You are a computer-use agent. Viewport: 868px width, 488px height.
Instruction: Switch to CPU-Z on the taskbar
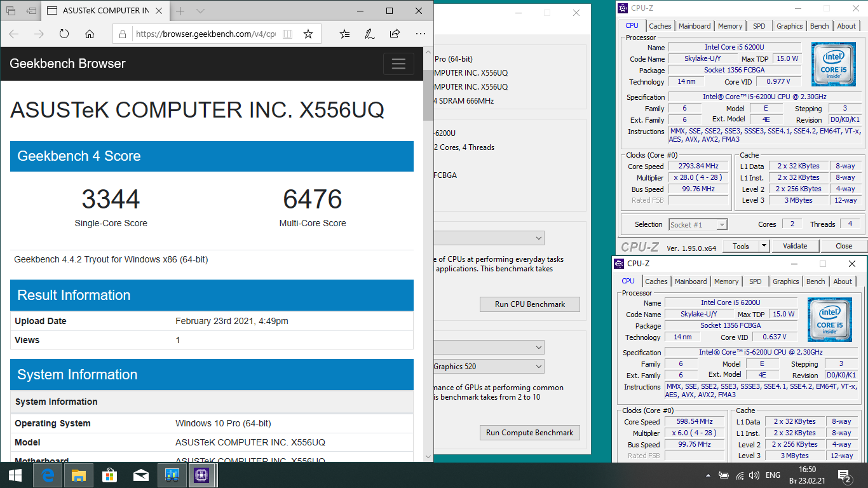click(x=202, y=475)
